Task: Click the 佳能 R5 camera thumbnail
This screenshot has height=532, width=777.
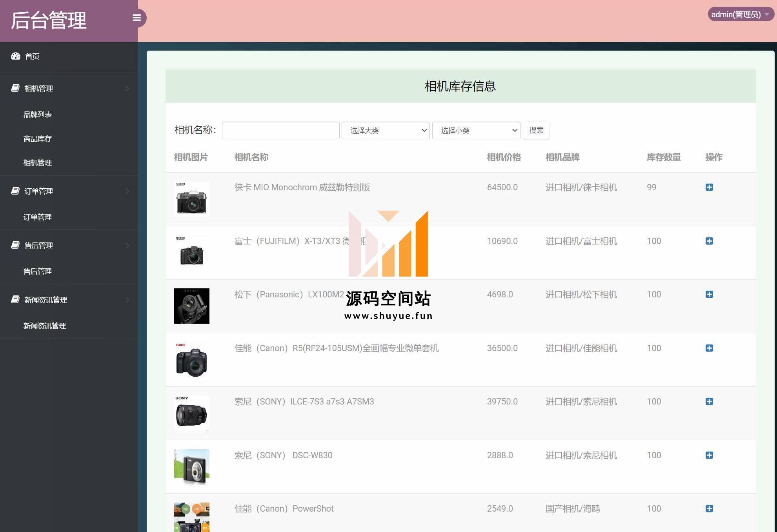Action: tap(192, 359)
